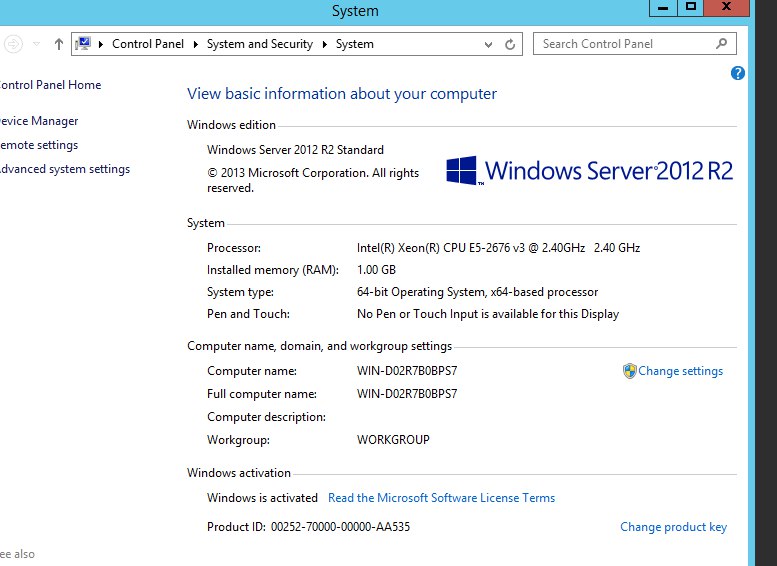This screenshot has height=566, width=777.
Task: Click Windows is activated text
Action: [x=262, y=498]
